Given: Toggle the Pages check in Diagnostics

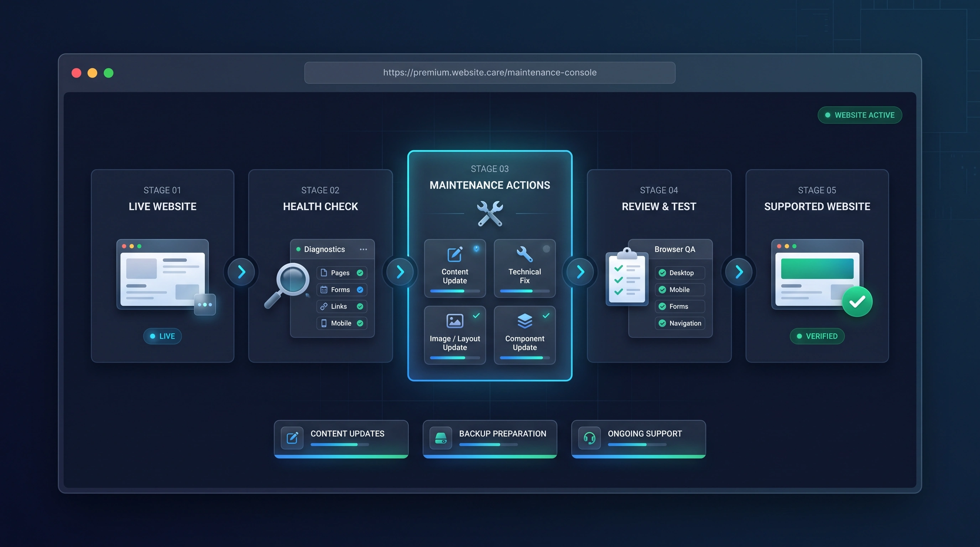Looking at the screenshot, I should 360,273.
